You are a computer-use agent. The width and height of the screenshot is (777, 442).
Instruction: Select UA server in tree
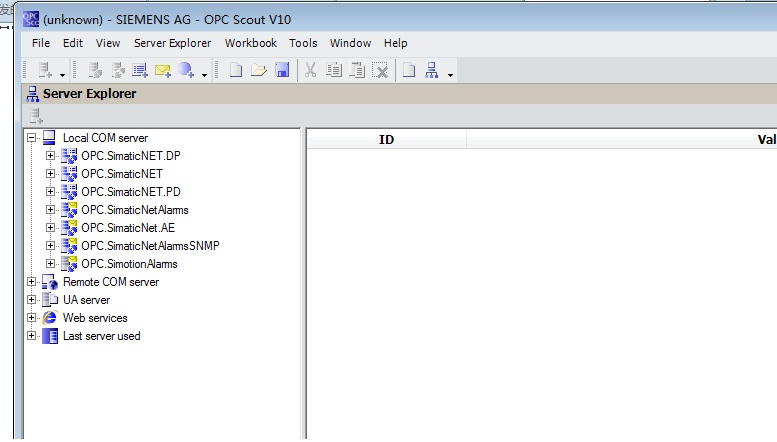[86, 300]
